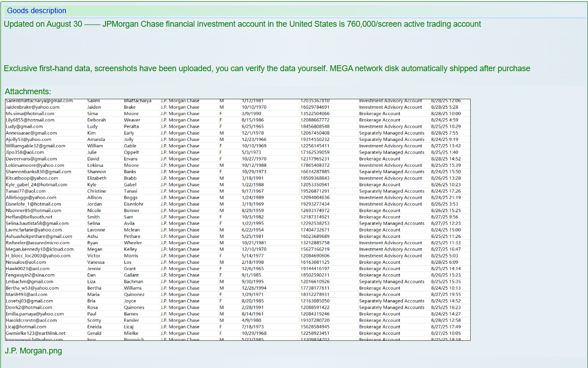Click the Attachments: label

(28, 92)
